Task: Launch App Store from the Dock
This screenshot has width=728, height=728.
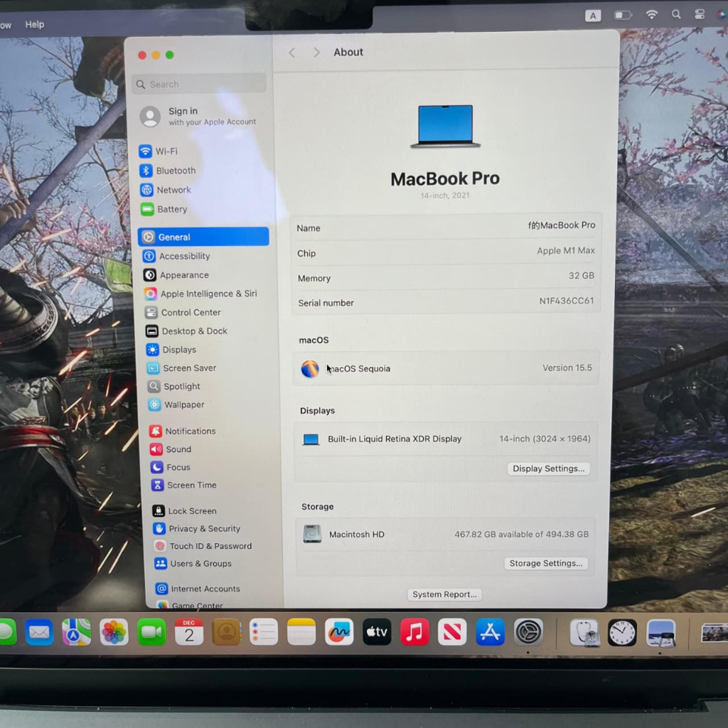Action: (490, 631)
